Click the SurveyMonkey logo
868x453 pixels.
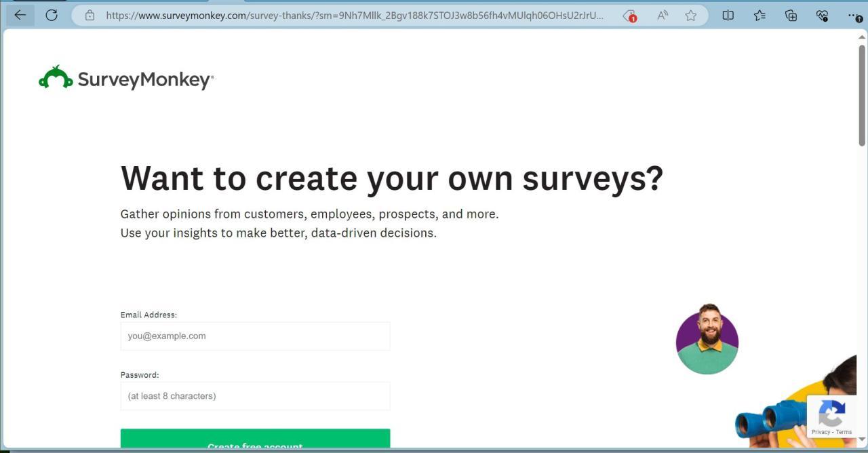coord(126,79)
